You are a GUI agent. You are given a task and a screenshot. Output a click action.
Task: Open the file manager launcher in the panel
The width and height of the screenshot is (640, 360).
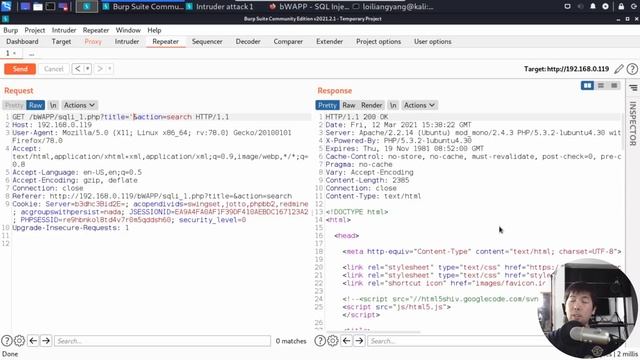click(38, 7)
